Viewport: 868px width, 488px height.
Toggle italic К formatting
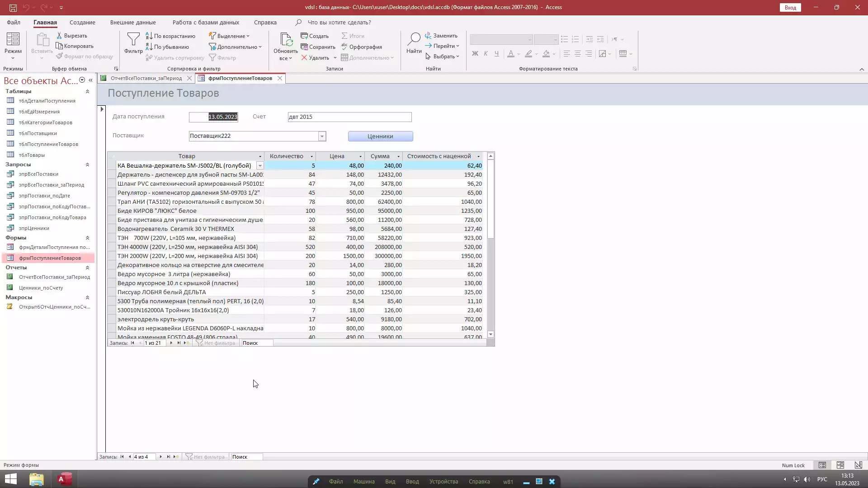point(486,53)
